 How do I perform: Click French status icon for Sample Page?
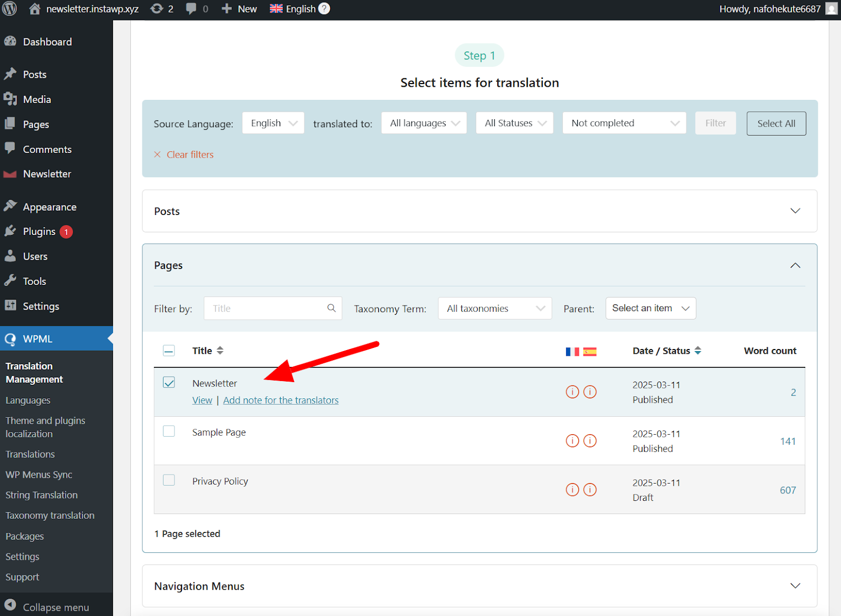(x=572, y=441)
